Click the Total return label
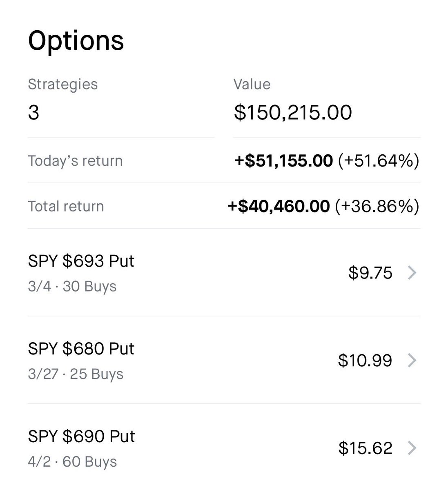The height and width of the screenshot is (490, 448). (66, 206)
